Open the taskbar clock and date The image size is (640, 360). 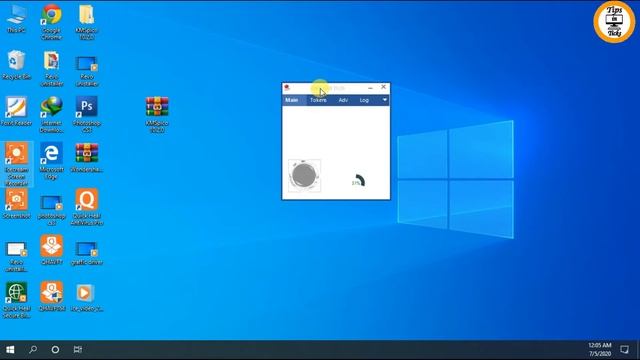[600, 350]
